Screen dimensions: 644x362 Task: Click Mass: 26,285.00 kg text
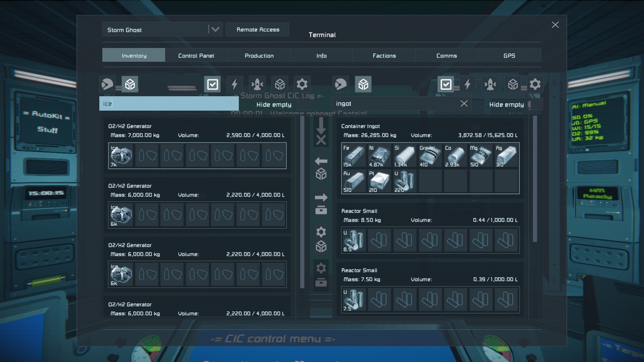click(370, 135)
